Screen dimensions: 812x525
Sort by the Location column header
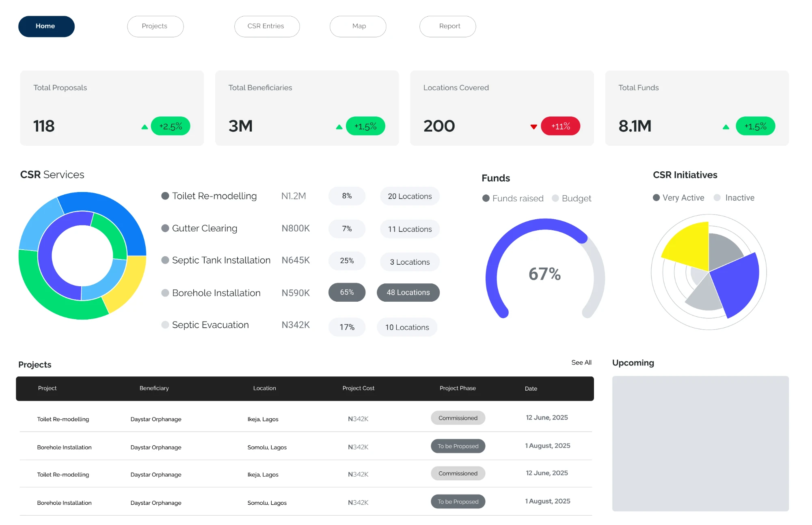265,388
